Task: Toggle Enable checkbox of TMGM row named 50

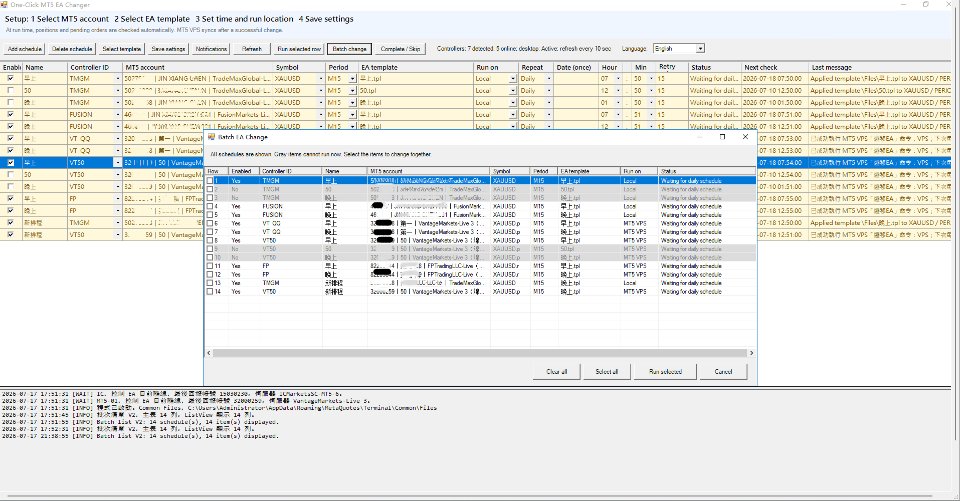Action: (x=10, y=91)
